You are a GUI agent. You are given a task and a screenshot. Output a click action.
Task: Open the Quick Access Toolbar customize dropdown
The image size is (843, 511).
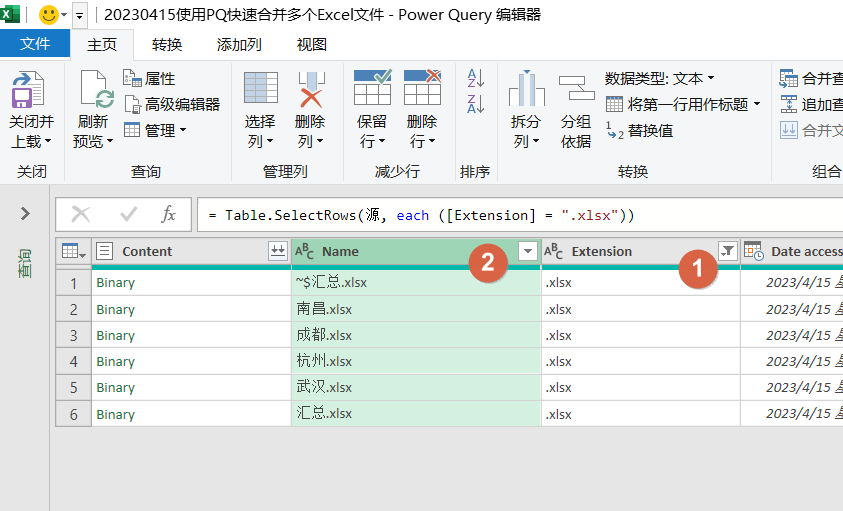point(80,16)
